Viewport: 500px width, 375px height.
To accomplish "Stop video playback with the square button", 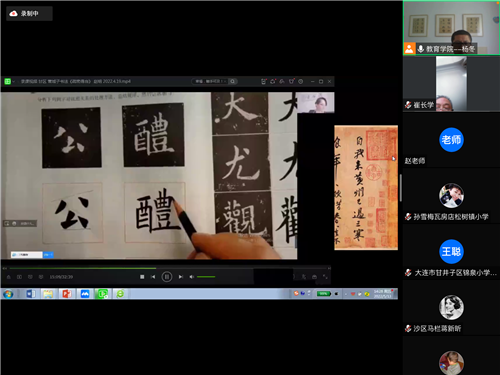I will tap(142, 277).
